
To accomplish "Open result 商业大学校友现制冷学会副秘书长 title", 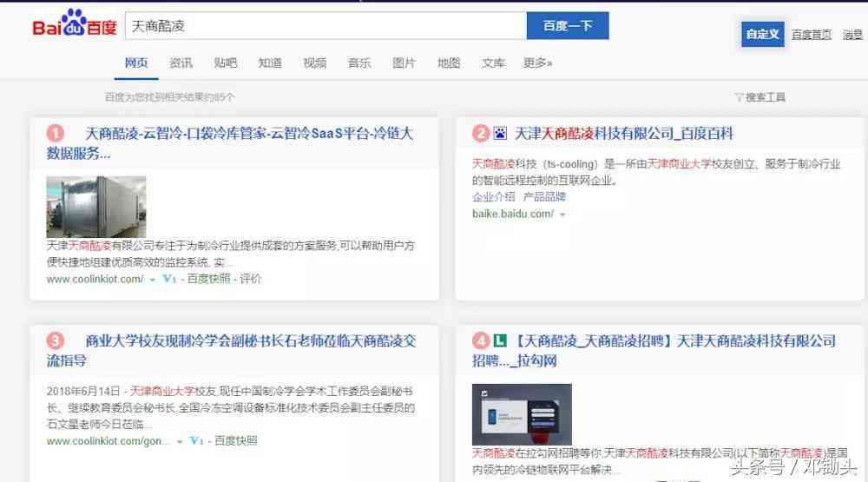I will (232, 351).
